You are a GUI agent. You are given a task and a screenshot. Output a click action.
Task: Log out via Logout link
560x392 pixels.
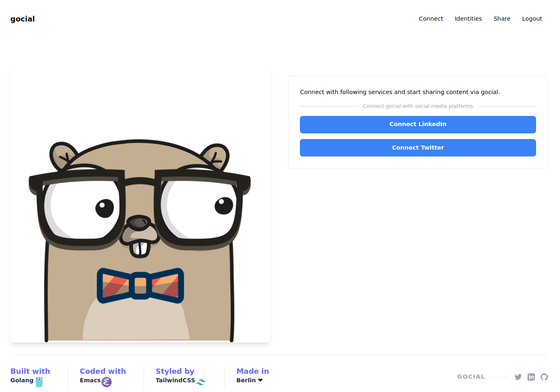[x=532, y=19]
